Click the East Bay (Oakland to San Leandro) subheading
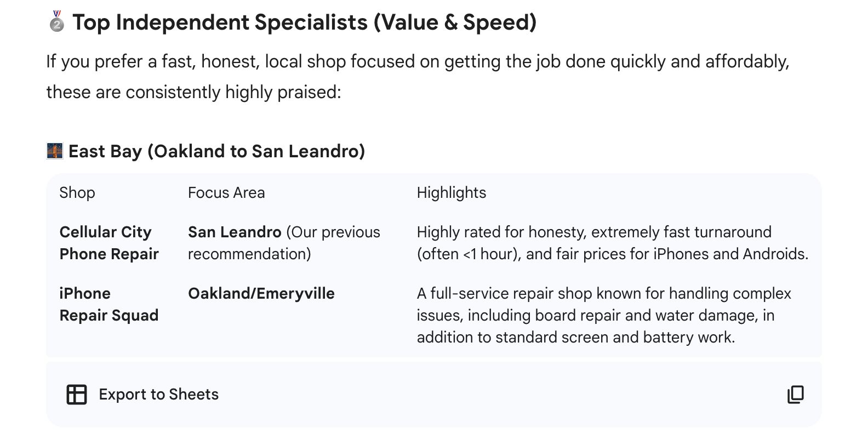Image resolution: width=868 pixels, height=445 pixels. pos(217,151)
